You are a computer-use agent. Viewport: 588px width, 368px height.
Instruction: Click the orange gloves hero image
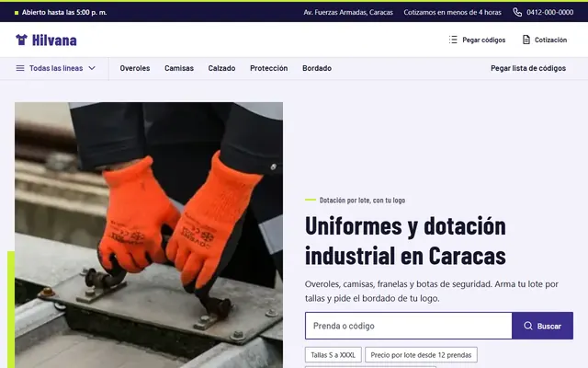point(149,236)
